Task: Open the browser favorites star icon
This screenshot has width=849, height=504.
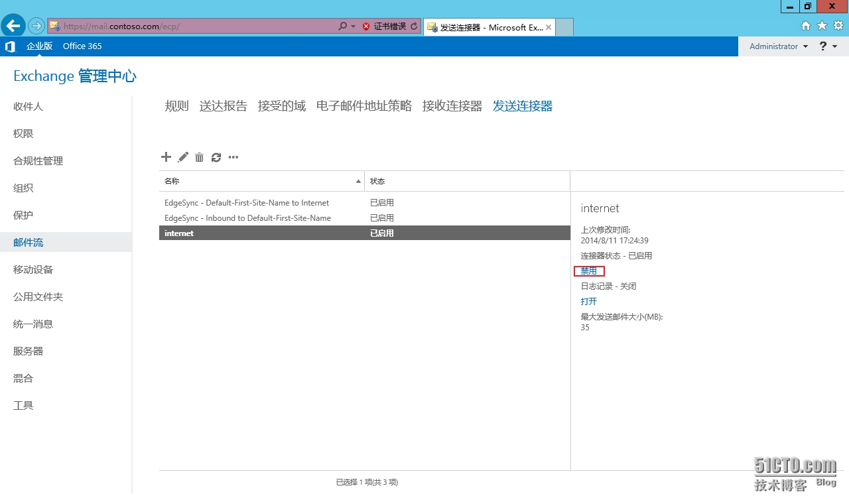Action: coord(822,26)
